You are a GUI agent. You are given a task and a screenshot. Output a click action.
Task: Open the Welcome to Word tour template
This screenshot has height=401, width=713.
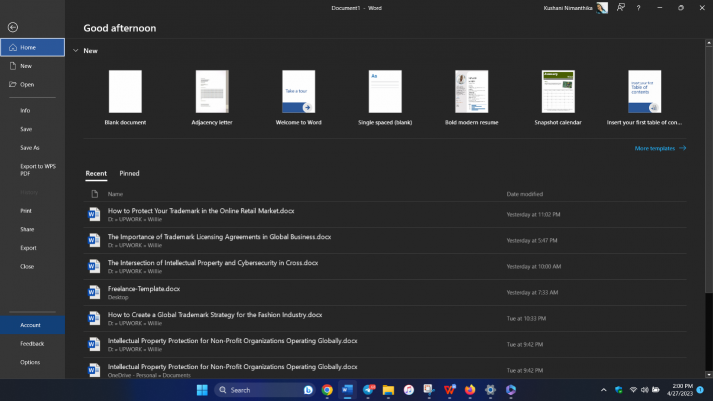(x=298, y=97)
